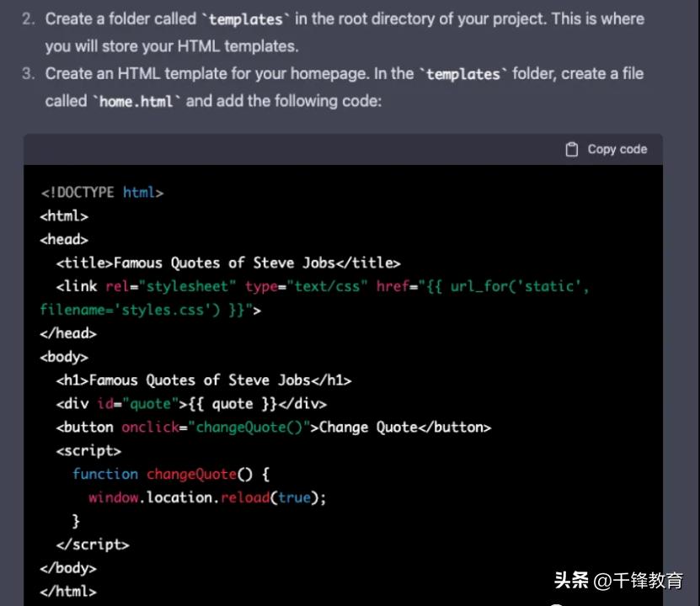Place cursor on the opening <head> tag
This screenshot has height=606, width=700.
coord(64,240)
